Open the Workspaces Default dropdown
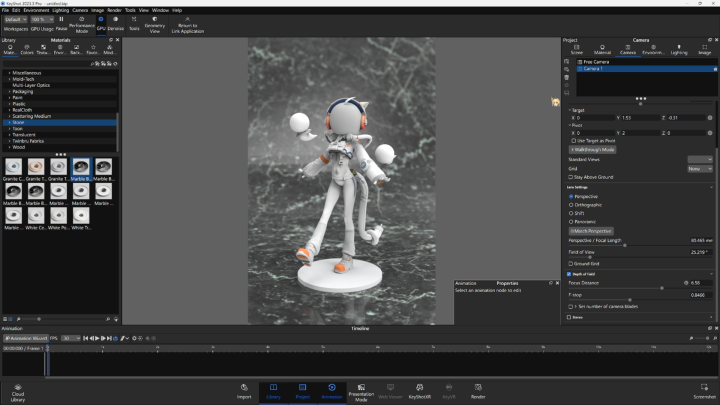Image resolution: width=720 pixels, height=405 pixels. point(15,19)
